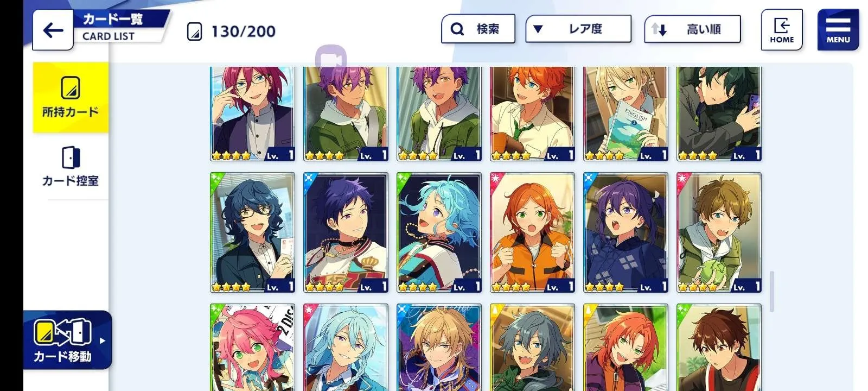Click the card list scrollbar handle
Image resolution: width=868 pixels, height=391 pixels.
point(771,292)
